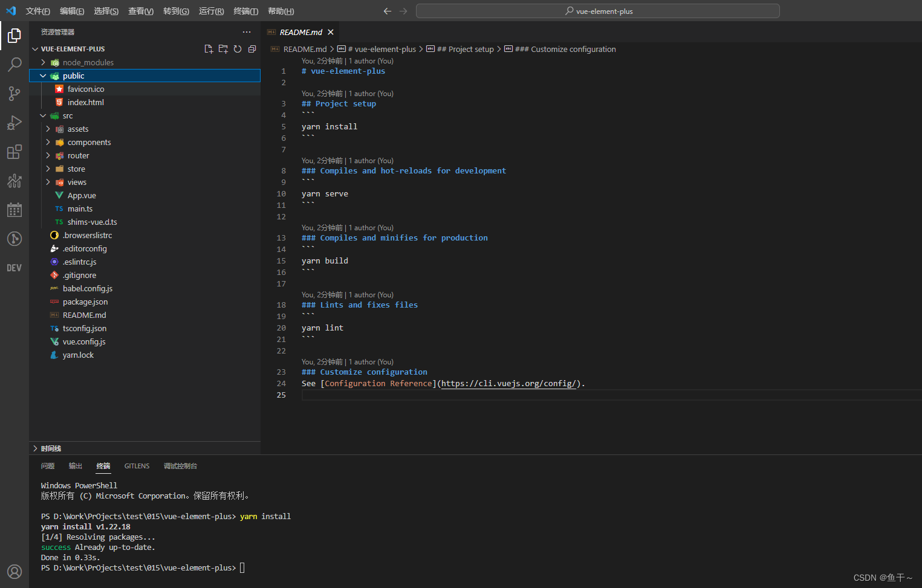922x588 pixels.
Task: Open yarn.lock in the explorer
Action: tap(78, 355)
